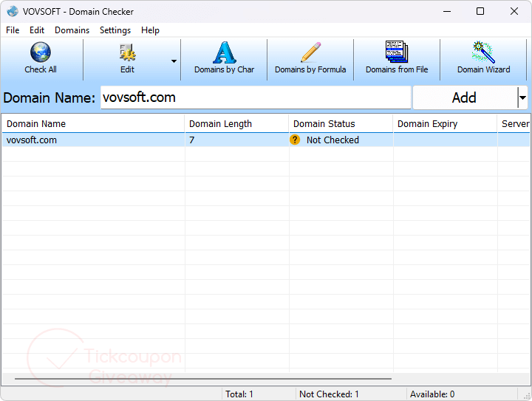The image size is (532, 401).
Task: Click the Server column header
Action: pyautogui.click(x=514, y=124)
